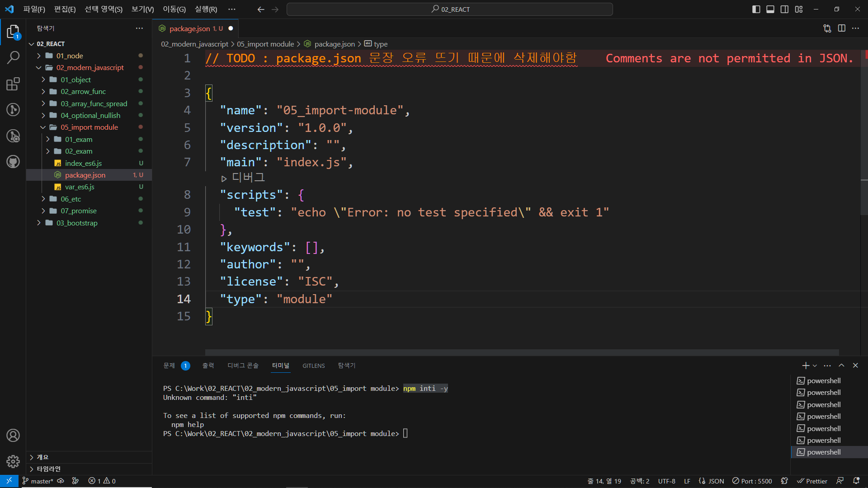
Task: Open the new terminal launch profile dropdown
Action: click(x=815, y=366)
